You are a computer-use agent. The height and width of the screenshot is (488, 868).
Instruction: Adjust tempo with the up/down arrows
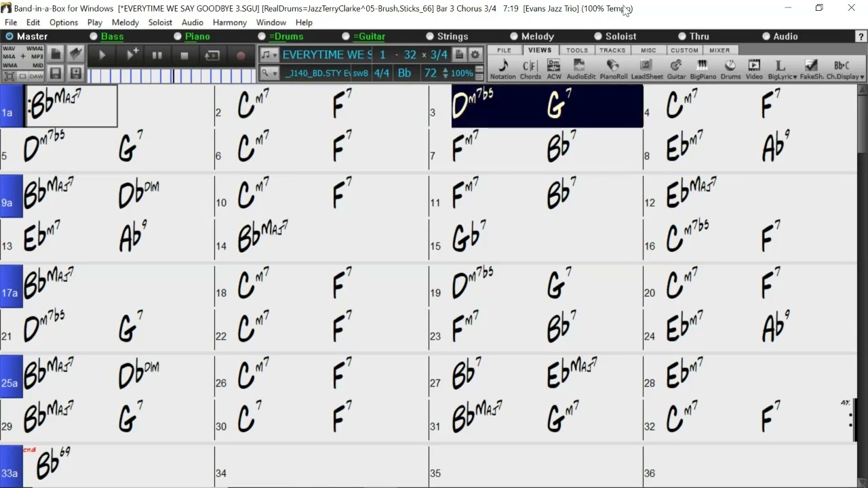[445, 73]
